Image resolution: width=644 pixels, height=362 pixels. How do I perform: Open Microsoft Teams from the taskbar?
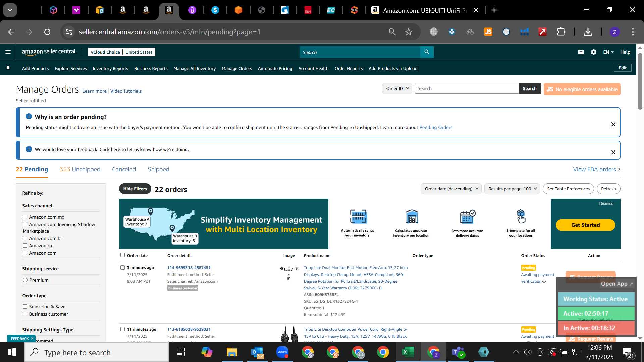point(458,352)
